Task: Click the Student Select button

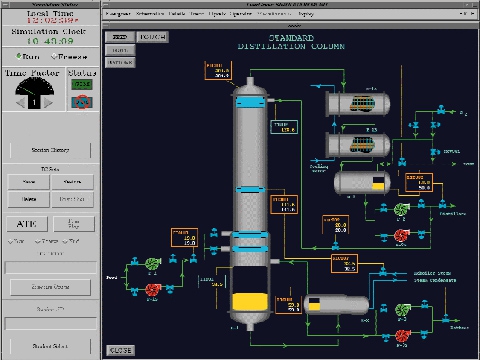Action: tap(50, 346)
